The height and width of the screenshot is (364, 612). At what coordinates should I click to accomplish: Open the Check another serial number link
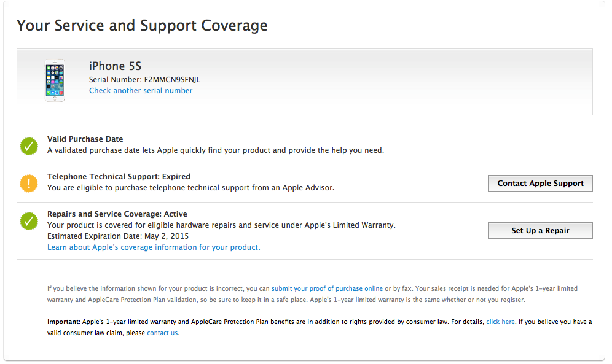tap(141, 91)
